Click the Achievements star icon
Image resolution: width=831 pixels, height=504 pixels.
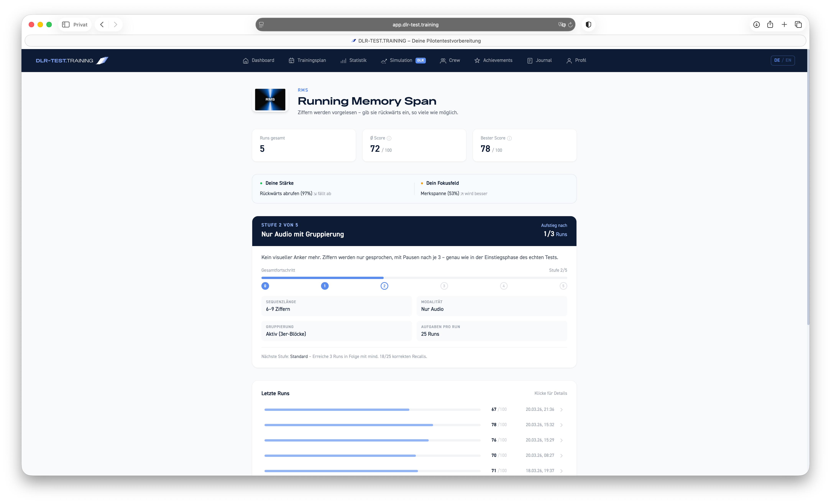point(477,60)
